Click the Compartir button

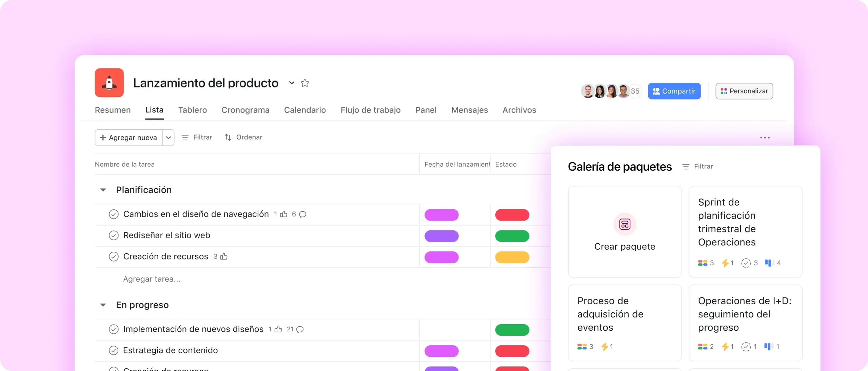pyautogui.click(x=674, y=91)
